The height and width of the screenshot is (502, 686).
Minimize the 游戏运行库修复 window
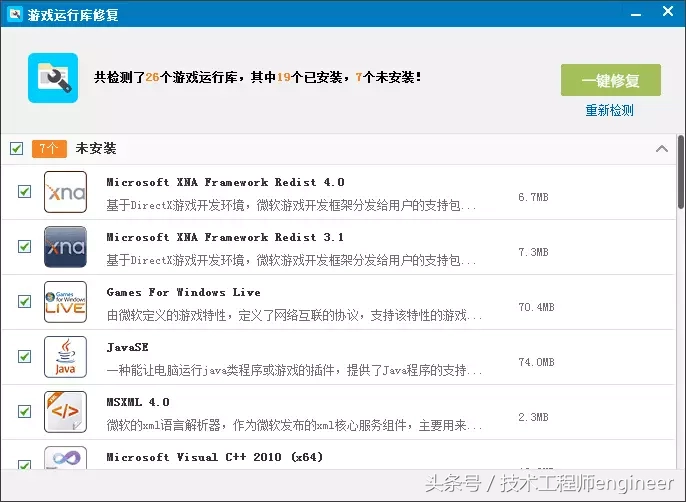click(x=636, y=14)
